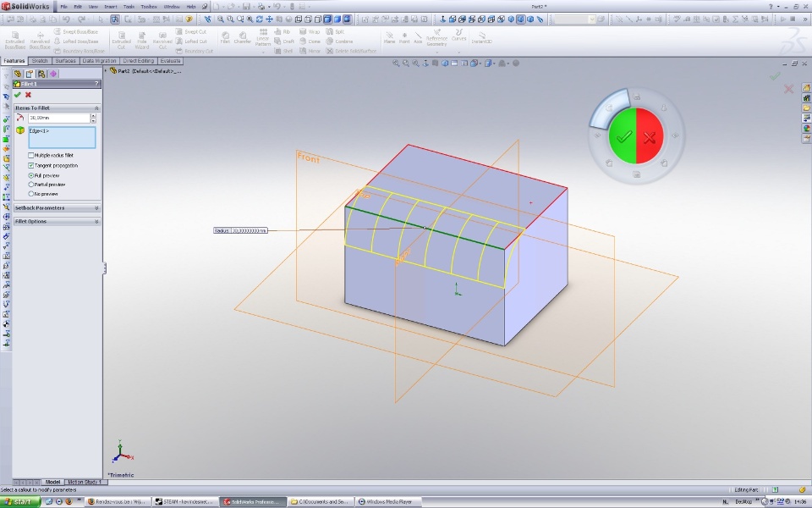Select the No preview radio button
Image resolution: width=812 pixels, height=508 pixels.
pos(30,194)
